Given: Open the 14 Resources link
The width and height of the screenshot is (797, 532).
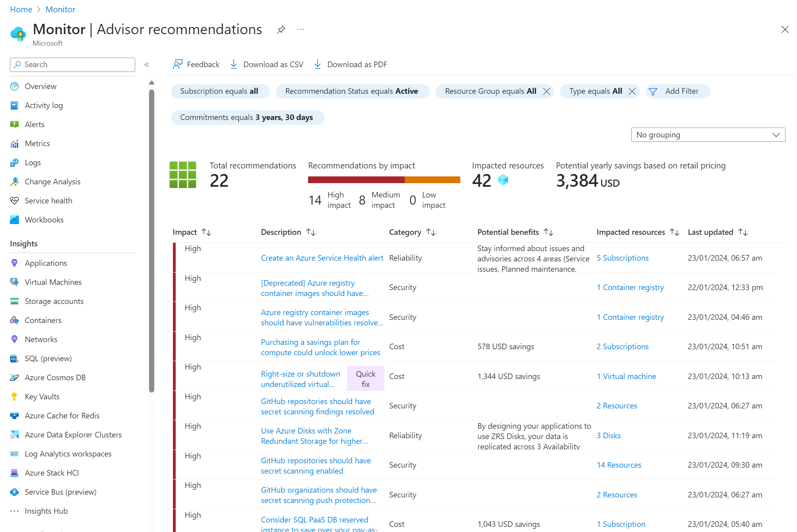Looking at the screenshot, I should [x=619, y=465].
